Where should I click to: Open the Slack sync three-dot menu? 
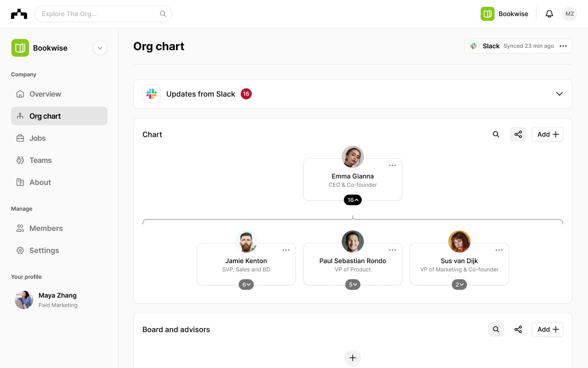click(563, 46)
